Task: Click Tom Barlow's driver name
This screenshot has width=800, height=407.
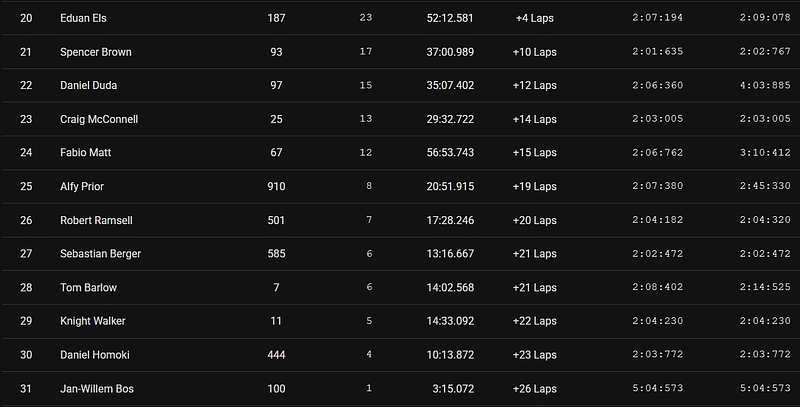Action: (x=87, y=288)
